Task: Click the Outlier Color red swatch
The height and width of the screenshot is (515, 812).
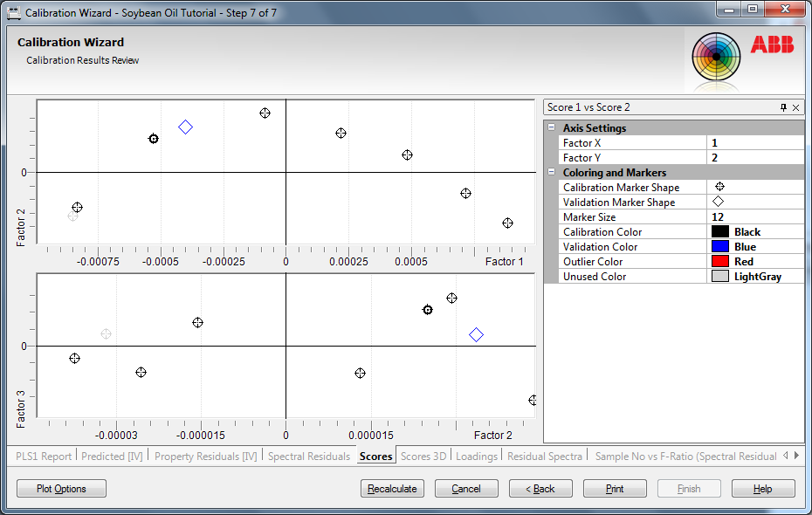Action: click(720, 262)
